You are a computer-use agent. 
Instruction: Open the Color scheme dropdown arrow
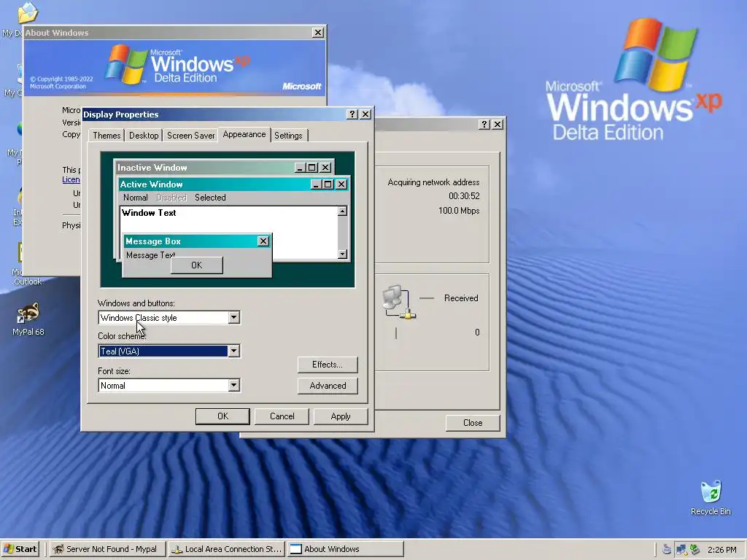233,351
